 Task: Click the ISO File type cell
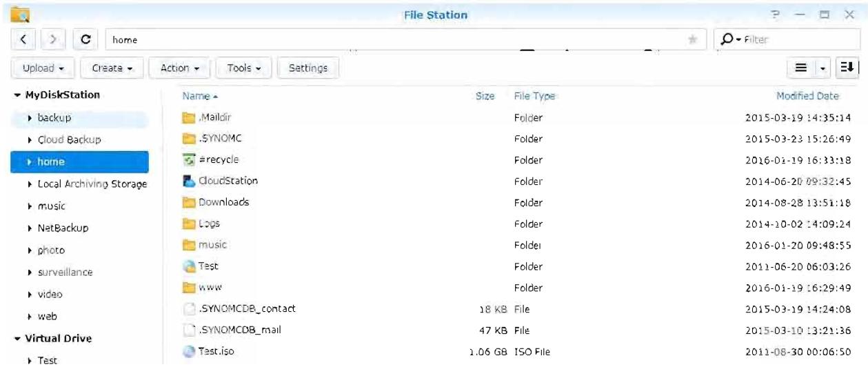tap(532, 351)
